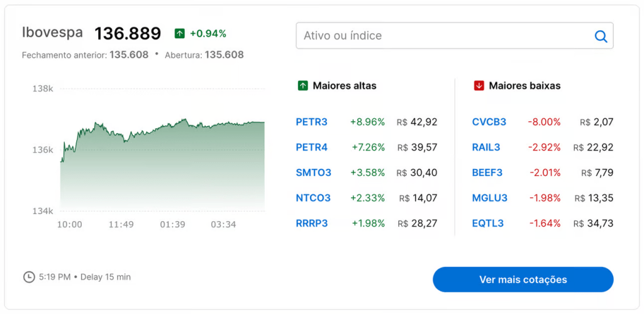The height and width of the screenshot is (314, 644).
Task: Open the BEEF3 ticker link
Action: point(487,173)
